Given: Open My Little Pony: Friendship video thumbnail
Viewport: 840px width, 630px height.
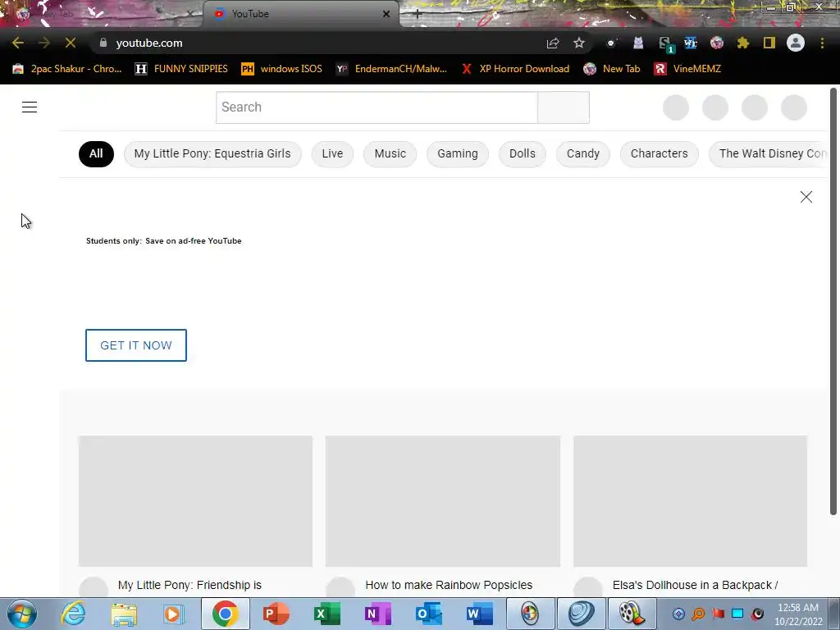Looking at the screenshot, I should coord(195,501).
